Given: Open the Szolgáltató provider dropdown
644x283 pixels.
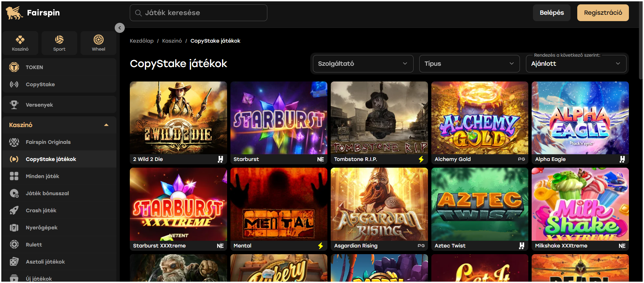Looking at the screenshot, I should [x=363, y=64].
